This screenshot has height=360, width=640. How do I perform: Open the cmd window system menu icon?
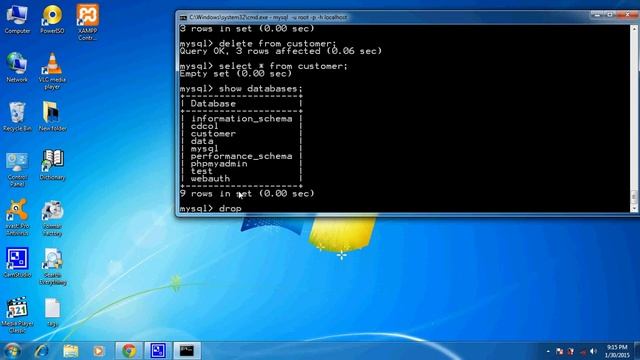183,18
